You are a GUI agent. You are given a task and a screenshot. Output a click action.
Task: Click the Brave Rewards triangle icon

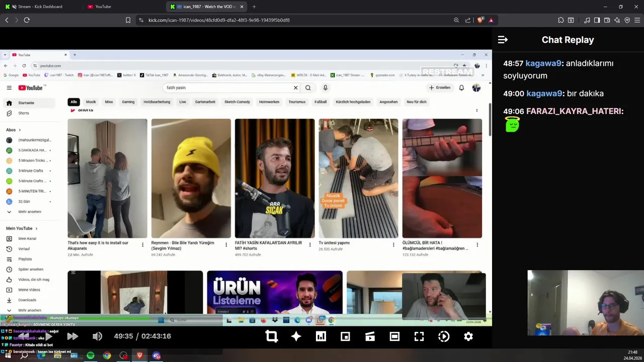pyautogui.click(x=491, y=20)
